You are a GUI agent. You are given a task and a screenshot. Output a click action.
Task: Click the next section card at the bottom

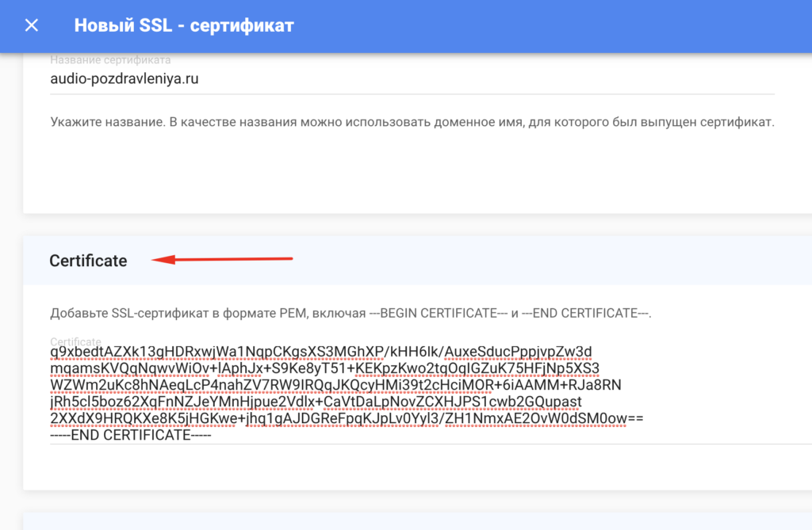pyautogui.click(x=417, y=522)
